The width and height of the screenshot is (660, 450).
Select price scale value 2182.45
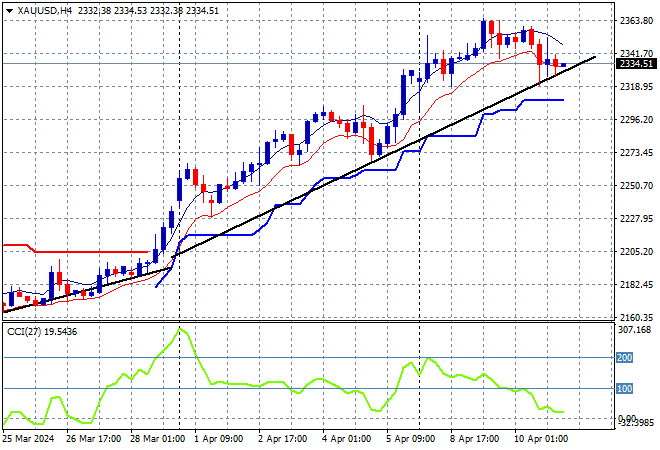(636, 285)
